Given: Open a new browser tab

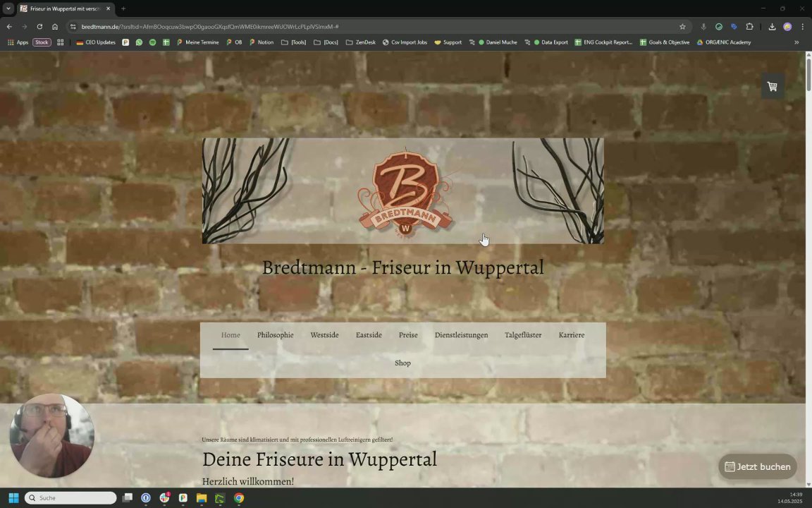Looking at the screenshot, I should (123, 8).
